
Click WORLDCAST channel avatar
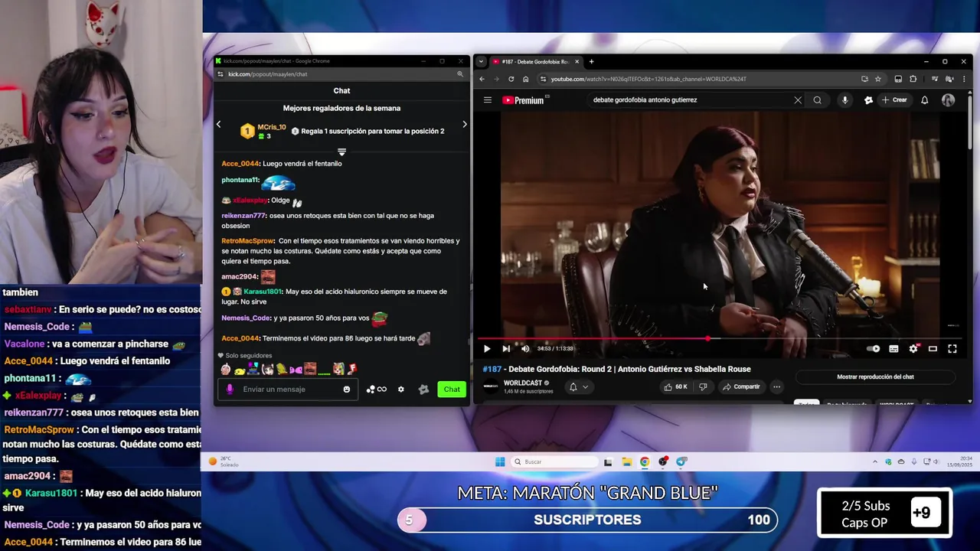pyautogui.click(x=490, y=387)
